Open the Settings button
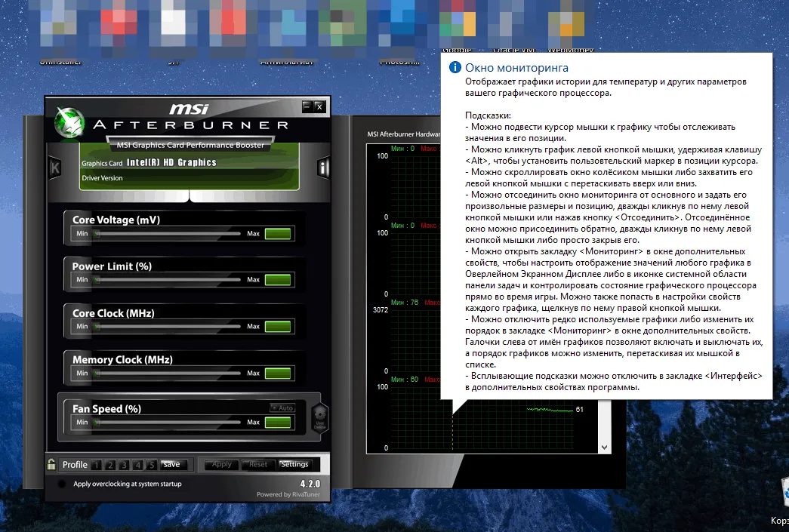The width and height of the screenshot is (789, 532). click(294, 464)
